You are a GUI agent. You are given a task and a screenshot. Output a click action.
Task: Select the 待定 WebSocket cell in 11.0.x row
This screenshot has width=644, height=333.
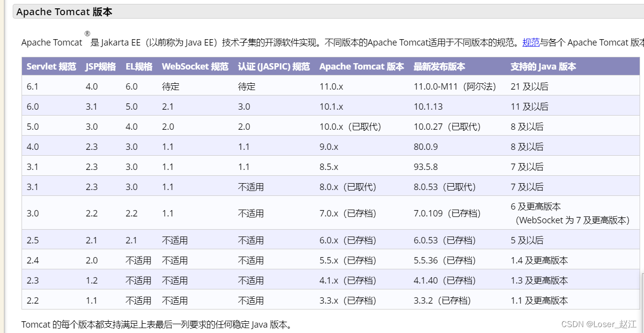pos(171,87)
